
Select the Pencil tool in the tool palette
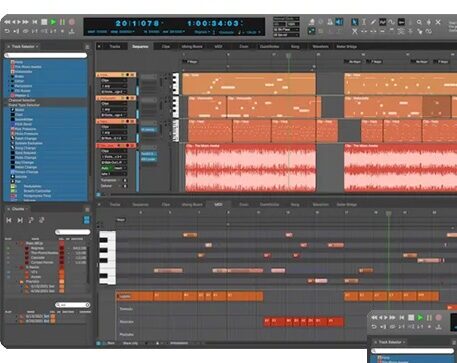coord(373,22)
